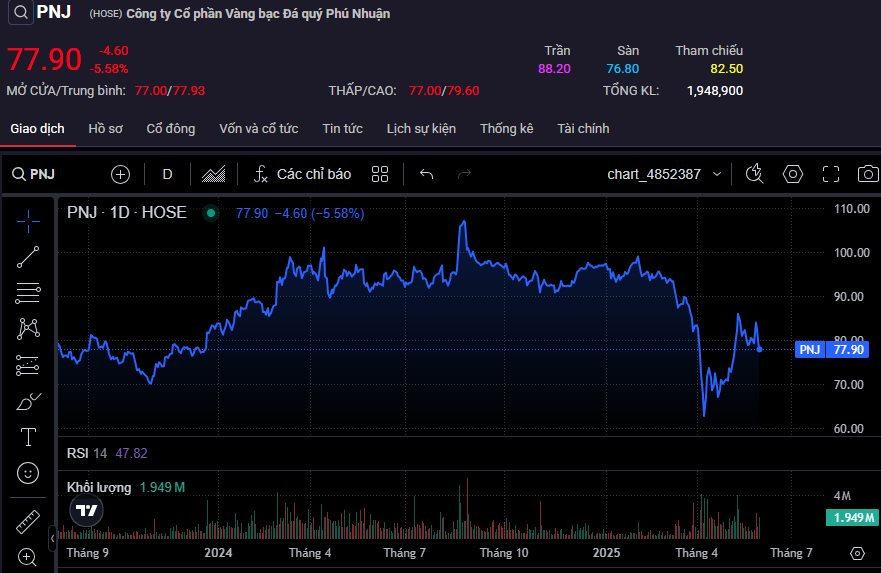Viewport: 881px width, 573px height.
Task: Switch to the Hồ sơ tab
Action: click(105, 129)
